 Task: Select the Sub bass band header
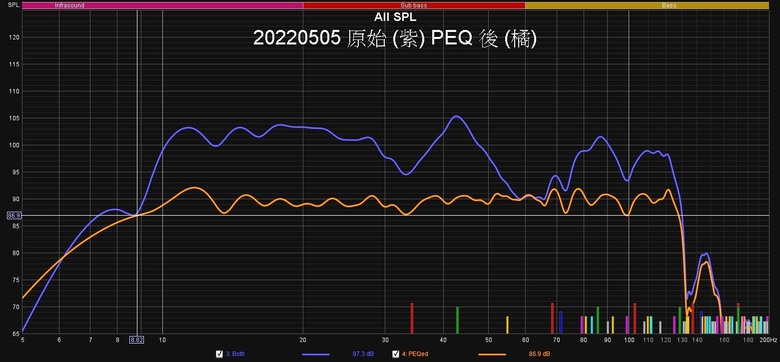(414, 5)
